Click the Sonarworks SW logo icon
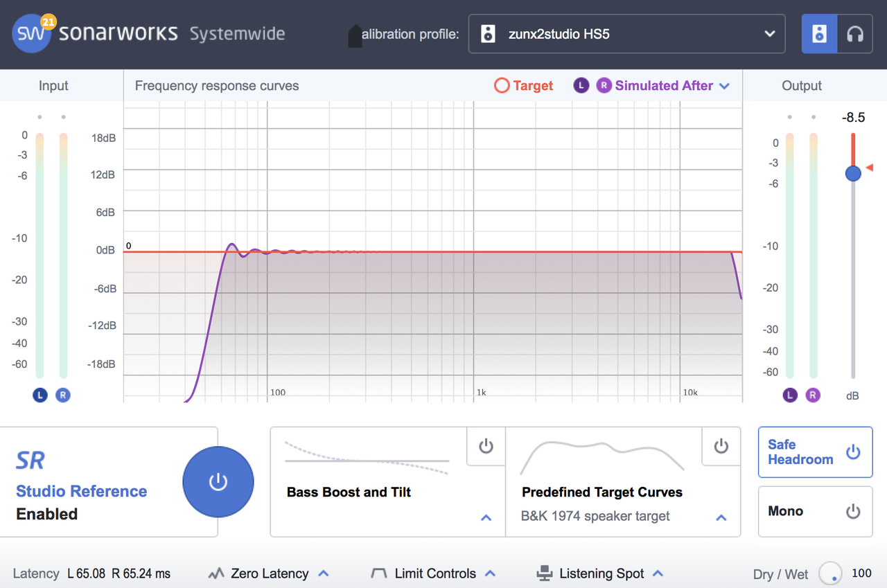 (32, 33)
